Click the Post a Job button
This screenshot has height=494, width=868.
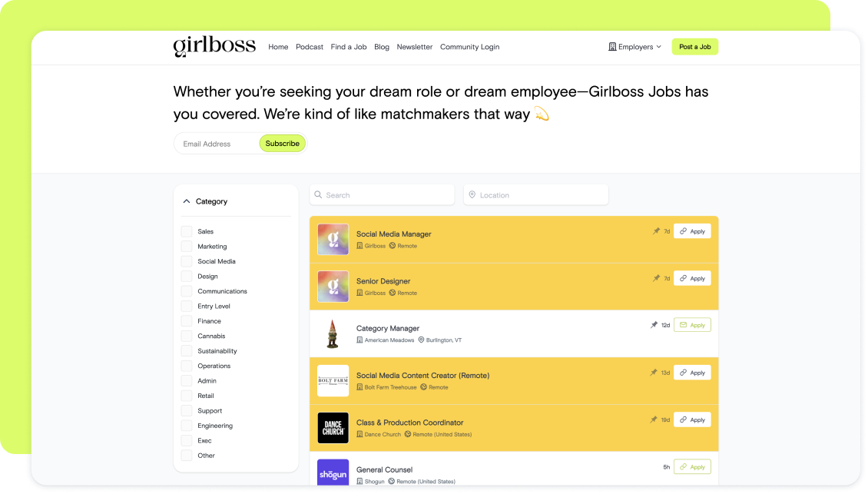[x=694, y=47]
